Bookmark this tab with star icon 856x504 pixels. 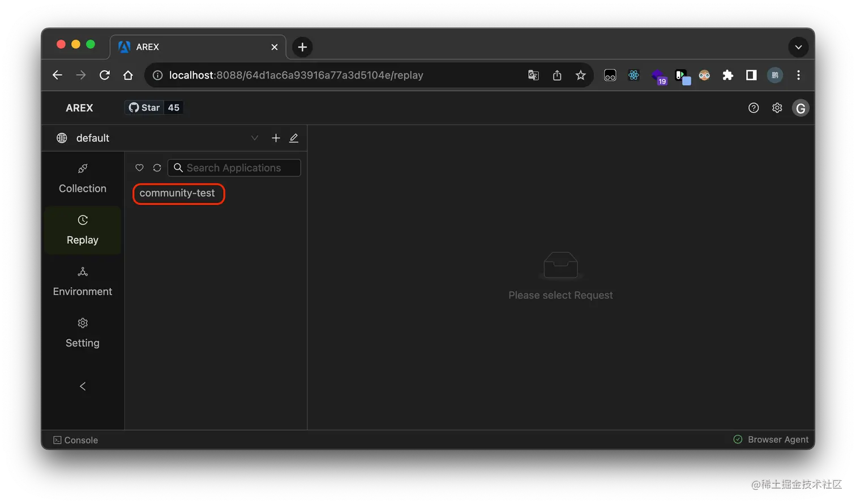(581, 75)
